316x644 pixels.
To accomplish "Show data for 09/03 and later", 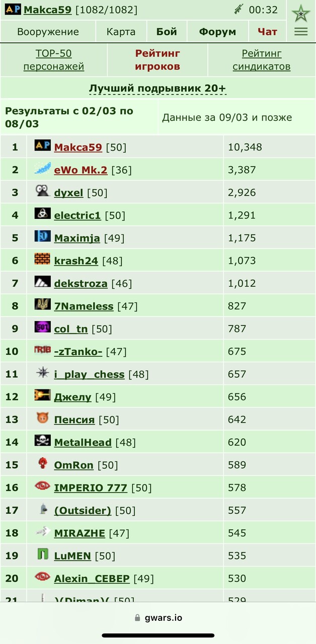I will 227,117.
